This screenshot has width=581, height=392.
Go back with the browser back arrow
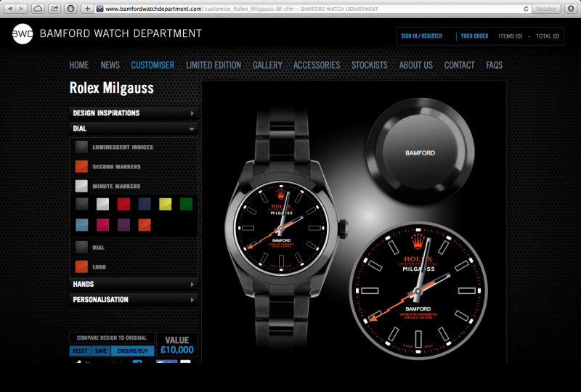(10, 9)
